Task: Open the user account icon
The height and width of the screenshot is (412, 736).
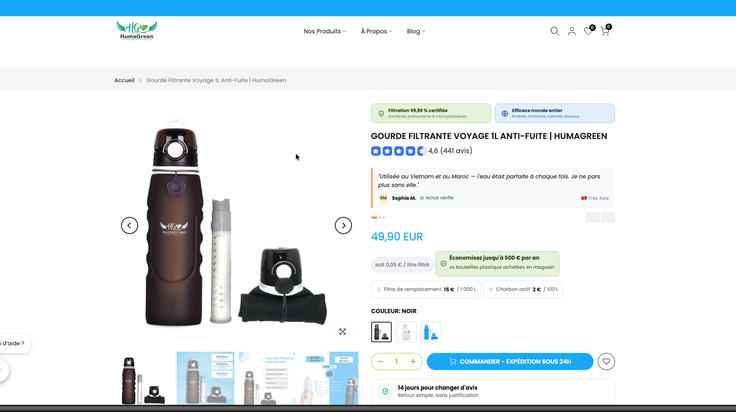Action: coord(571,31)
